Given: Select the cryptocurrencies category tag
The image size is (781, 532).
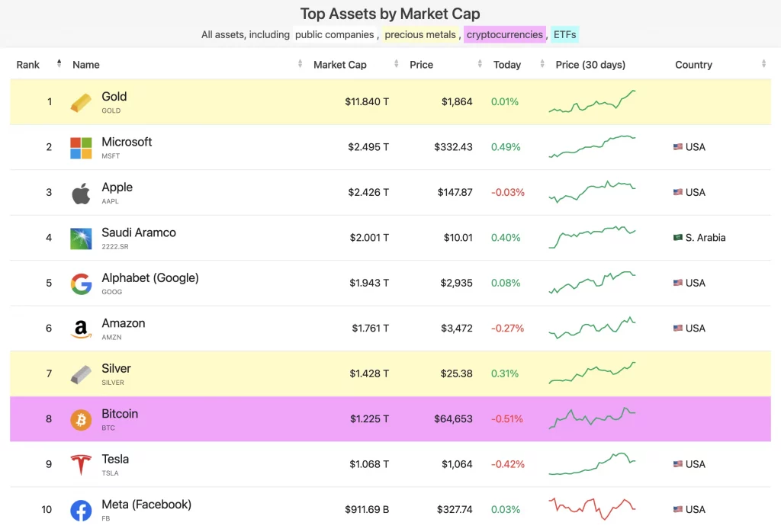Looking at the screenshot, I should tap(504, 34).
